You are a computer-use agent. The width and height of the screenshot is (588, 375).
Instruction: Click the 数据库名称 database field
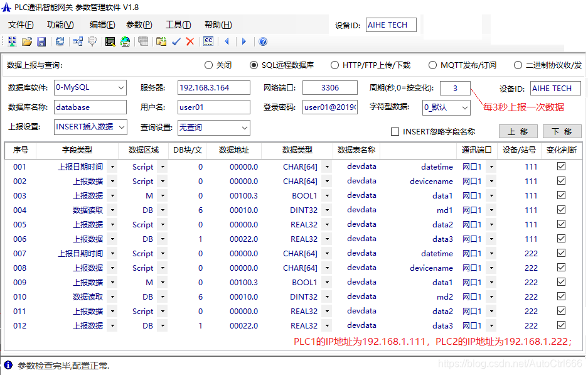(x=90, y=107)
